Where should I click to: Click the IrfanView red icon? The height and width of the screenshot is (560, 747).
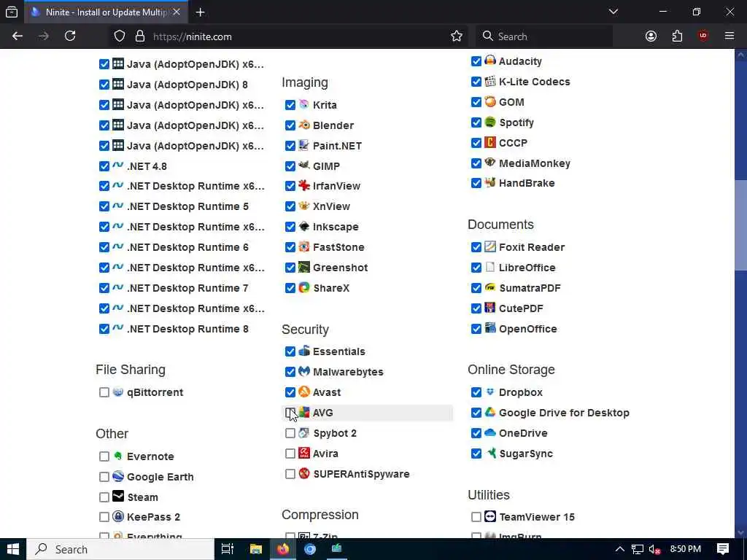[304, 186]
